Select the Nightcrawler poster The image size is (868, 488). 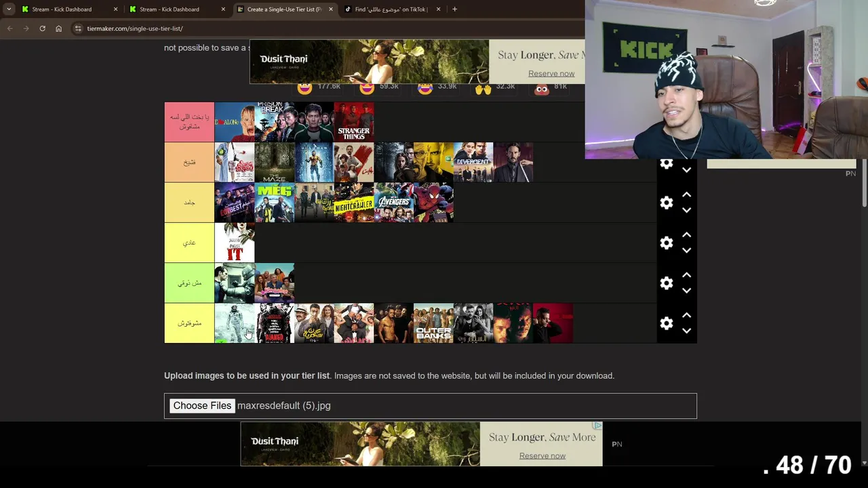click(x=354, y=203)
